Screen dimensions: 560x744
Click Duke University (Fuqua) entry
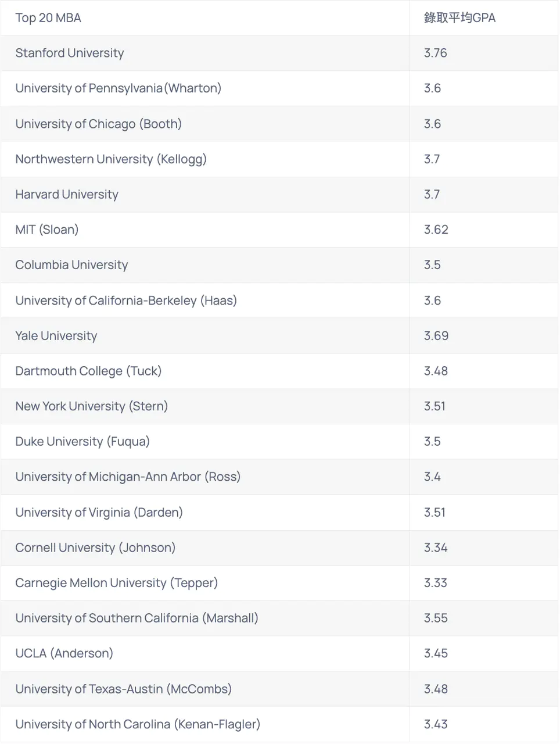[x=82, y=442]
